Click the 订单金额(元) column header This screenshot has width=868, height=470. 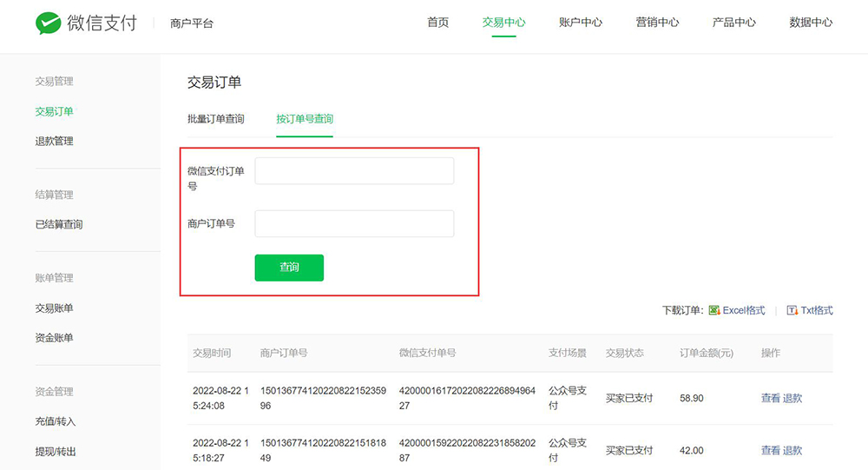click(x=707, y=353)
